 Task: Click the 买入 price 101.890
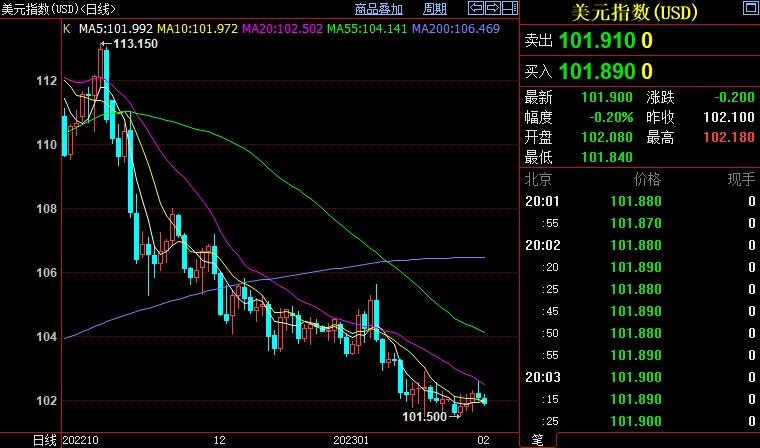[597, 71]
